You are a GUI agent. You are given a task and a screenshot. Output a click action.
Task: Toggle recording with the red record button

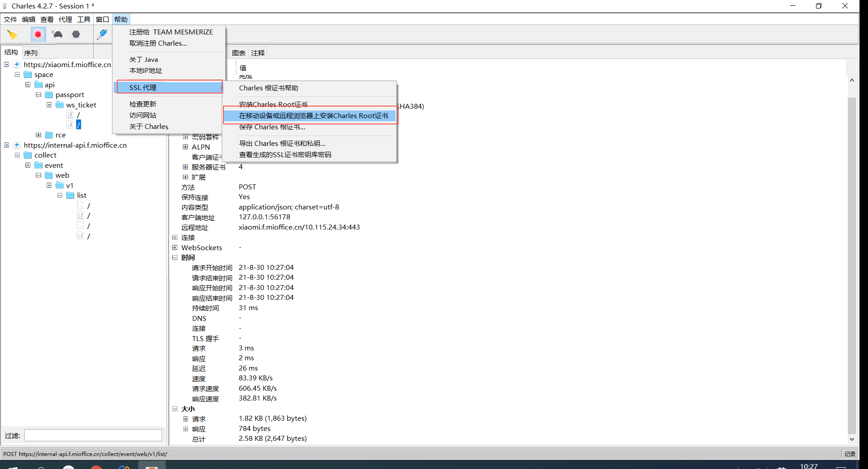(38, 34)
